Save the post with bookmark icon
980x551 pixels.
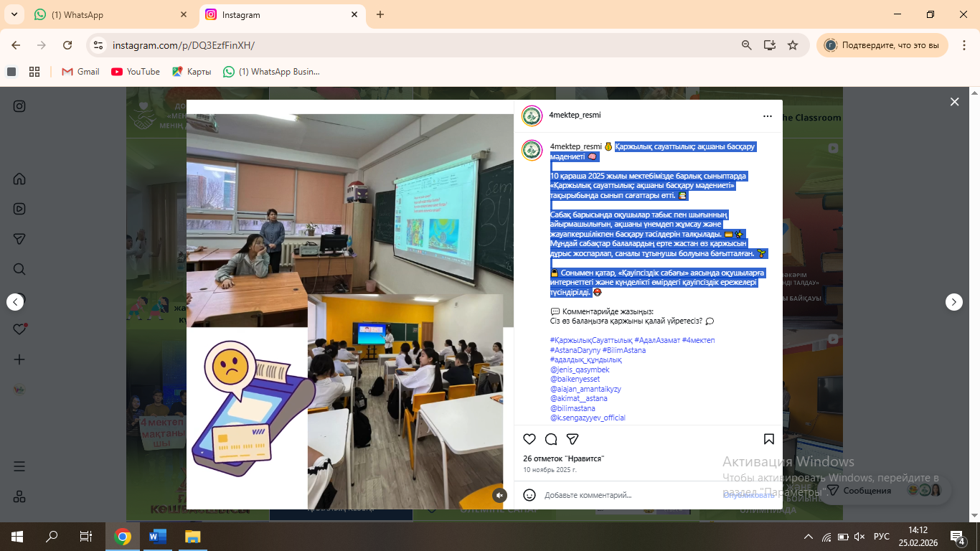click(768, 439)
